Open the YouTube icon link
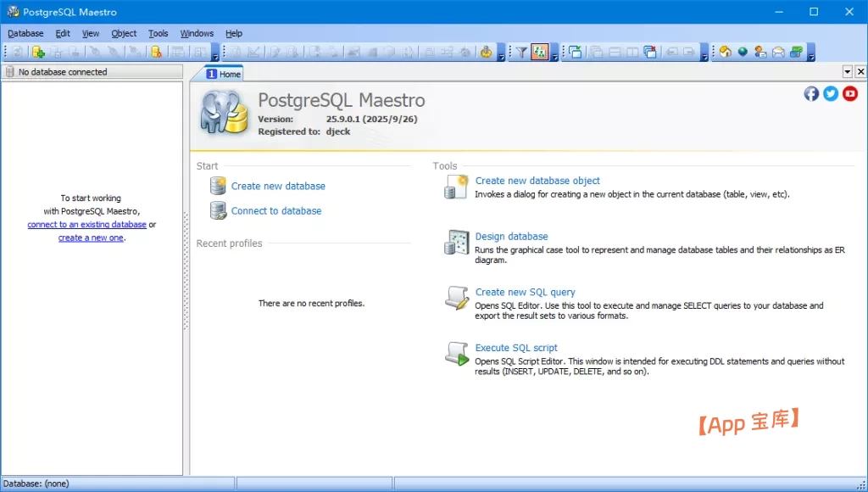This screenshot has width=868, height=492. [x=850, y=93]
